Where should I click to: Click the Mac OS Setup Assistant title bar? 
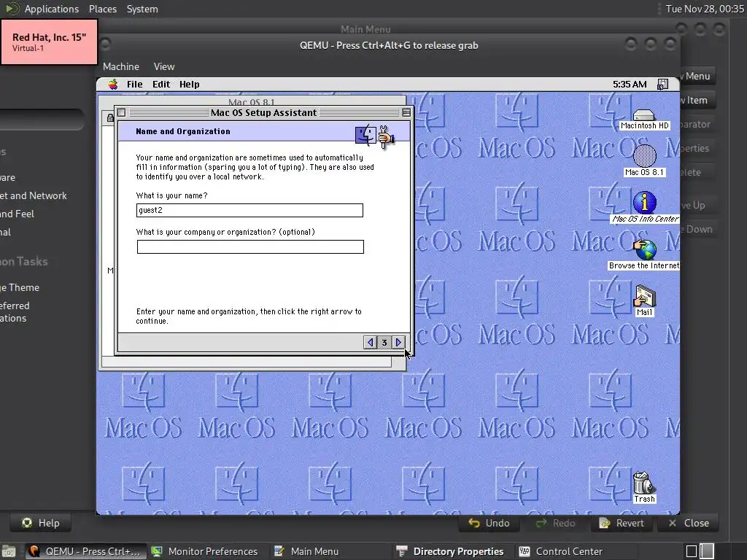tap(264, 113)
